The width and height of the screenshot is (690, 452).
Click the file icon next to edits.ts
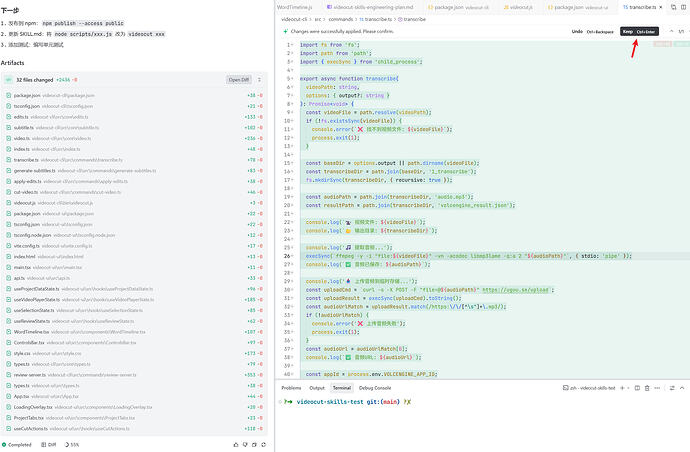(9, 116)
